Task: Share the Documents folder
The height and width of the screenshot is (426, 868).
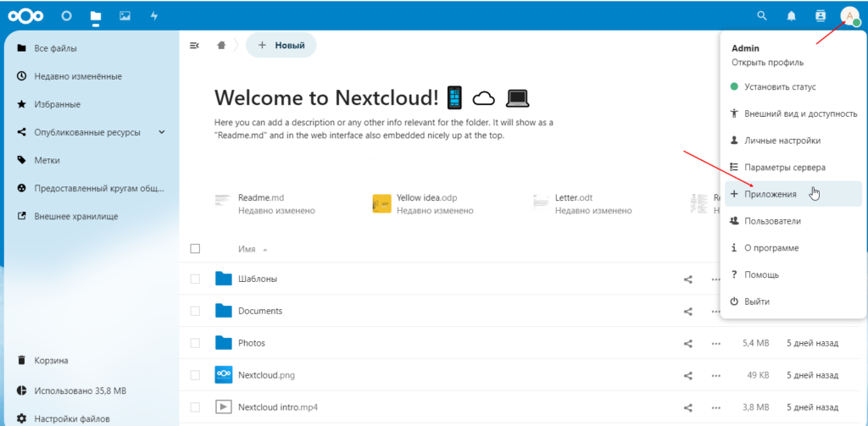Action: pos(688,312)
